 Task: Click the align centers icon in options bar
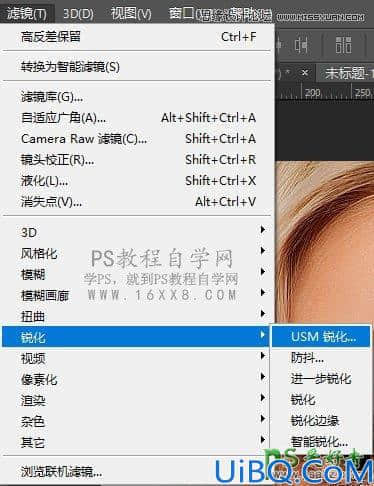tap(301, 45)
